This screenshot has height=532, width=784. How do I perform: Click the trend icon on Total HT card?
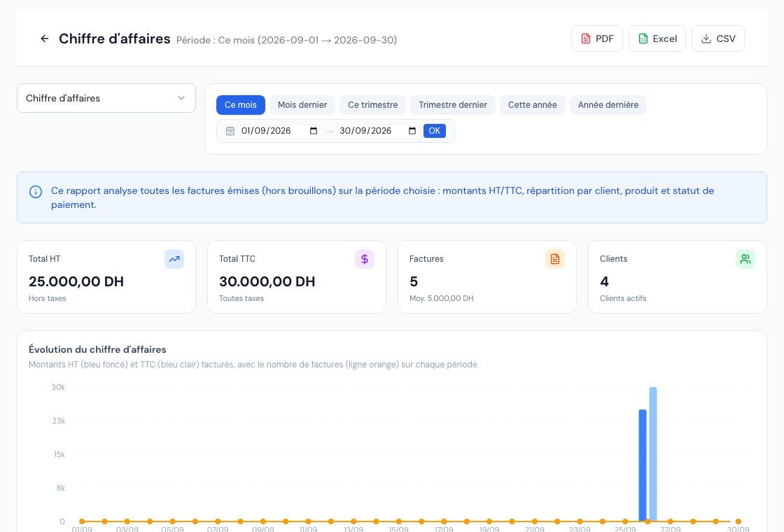coord(174,259)
